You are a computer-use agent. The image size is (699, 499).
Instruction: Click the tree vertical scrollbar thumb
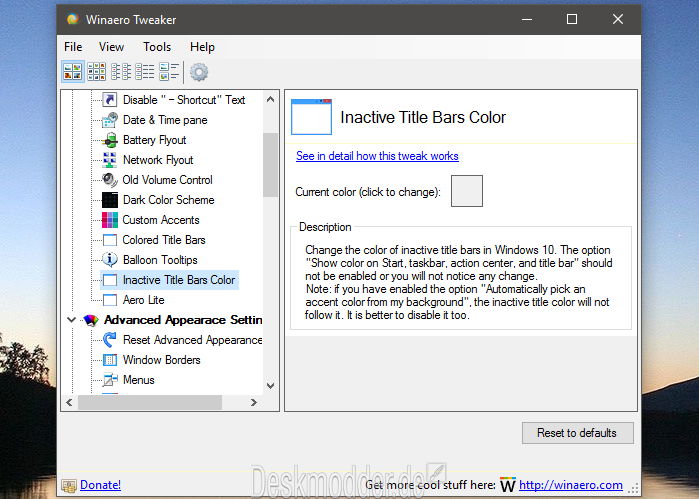(x=270, y=165)
